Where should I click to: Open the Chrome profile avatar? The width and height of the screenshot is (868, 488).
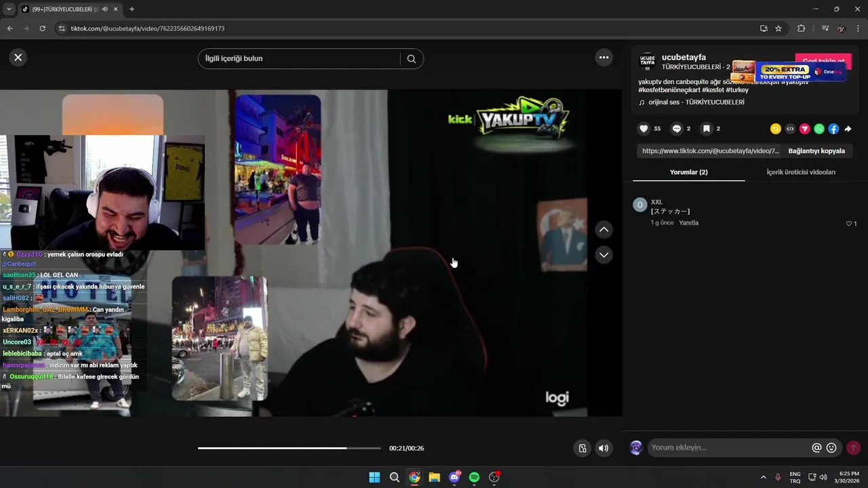click(842, 28)
